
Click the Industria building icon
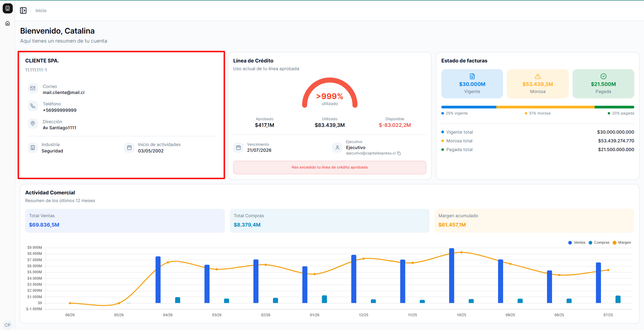[33, 147]
